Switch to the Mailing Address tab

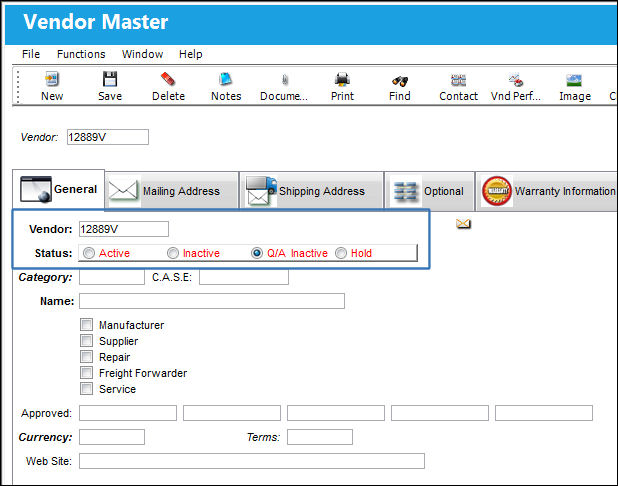click(172, 191)
